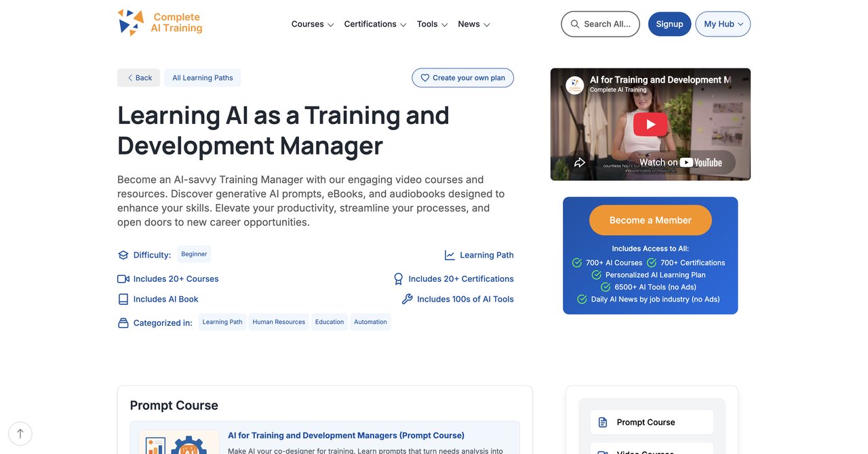Click Watch on YouTube link
The image size is (868, 454).
(680, 163)
